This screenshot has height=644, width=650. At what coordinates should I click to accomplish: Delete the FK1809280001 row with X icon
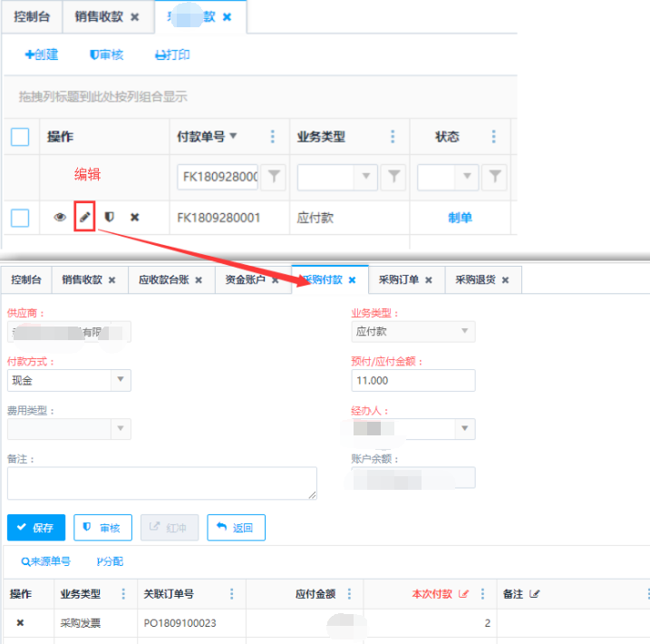click(135, 218)
